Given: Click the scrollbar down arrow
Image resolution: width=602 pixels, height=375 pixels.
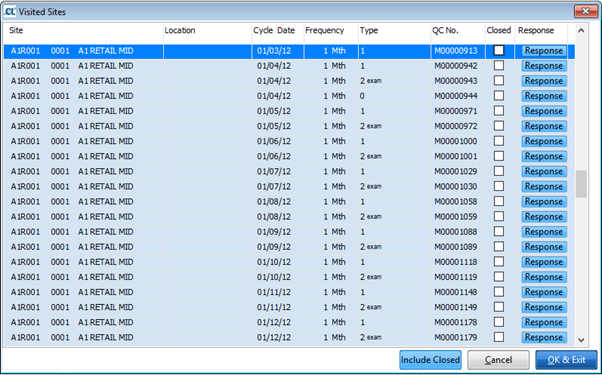Looking at the screenshot, I should 581,340.
